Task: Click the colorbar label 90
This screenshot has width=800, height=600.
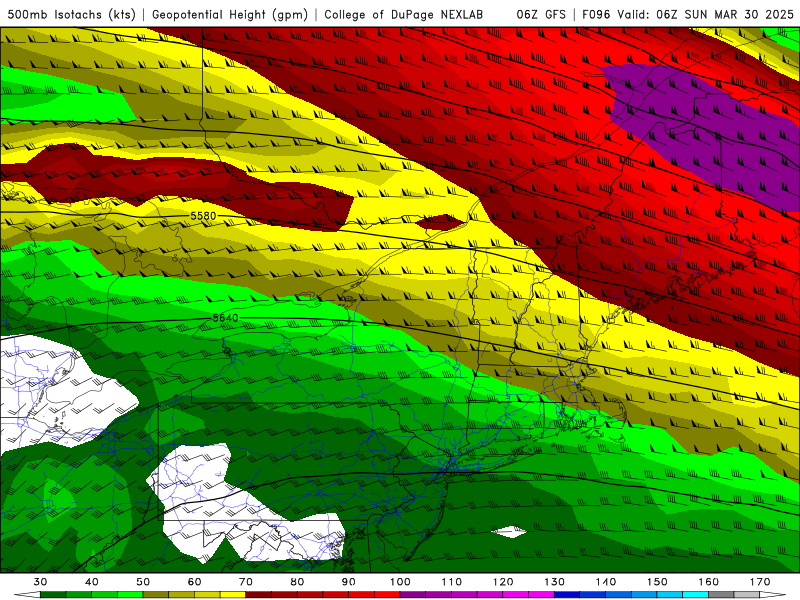Action: click(x=348, y=582)
